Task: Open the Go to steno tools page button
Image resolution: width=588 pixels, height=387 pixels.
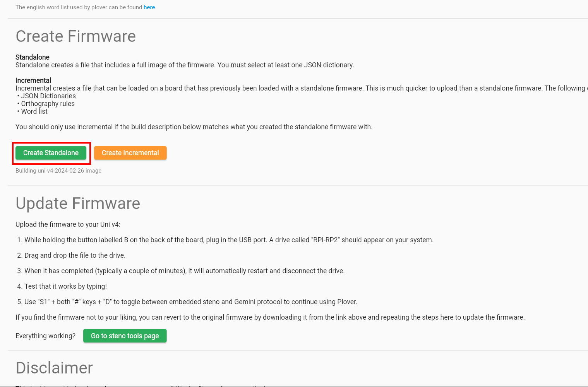Action: 125,336
